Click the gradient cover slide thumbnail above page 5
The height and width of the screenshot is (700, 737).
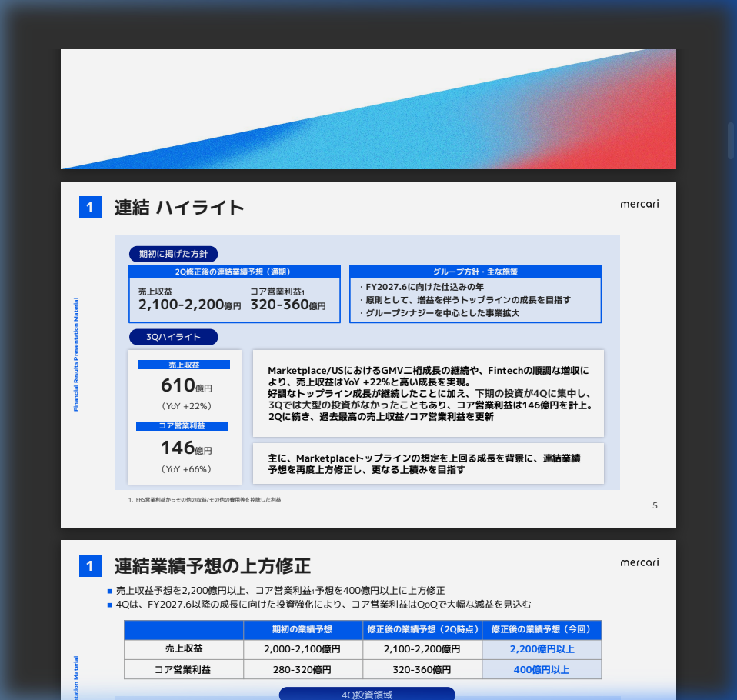(x=368, y=109)
